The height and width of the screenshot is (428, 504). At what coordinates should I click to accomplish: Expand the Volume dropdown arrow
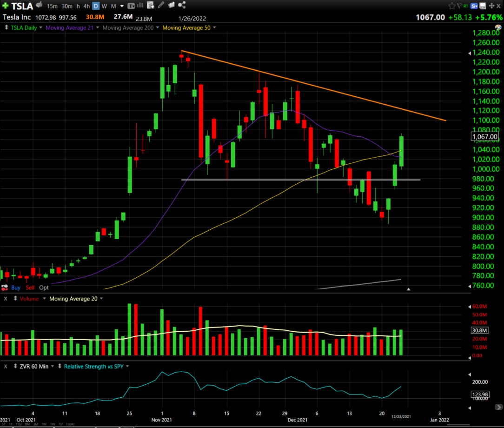point(44,299)
